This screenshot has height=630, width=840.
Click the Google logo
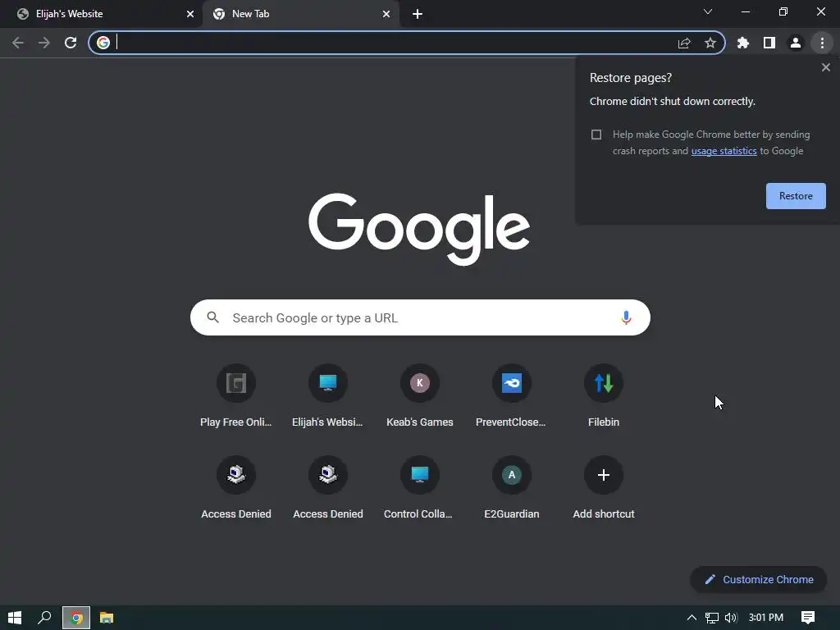[419, 229]
